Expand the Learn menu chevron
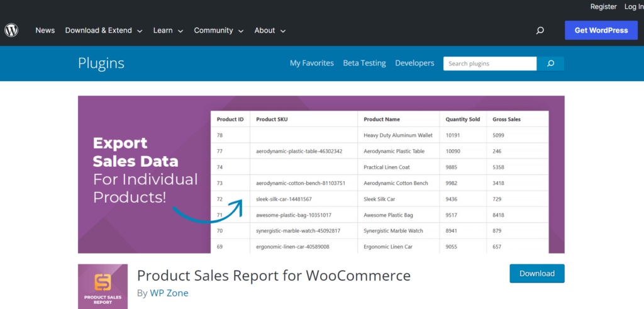 (x=180, y=31)
